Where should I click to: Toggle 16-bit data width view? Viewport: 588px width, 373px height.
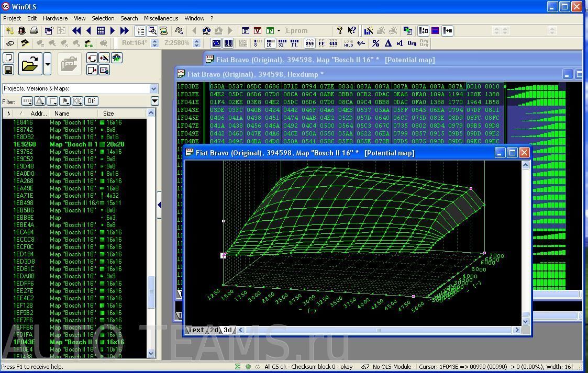(270, 43)
